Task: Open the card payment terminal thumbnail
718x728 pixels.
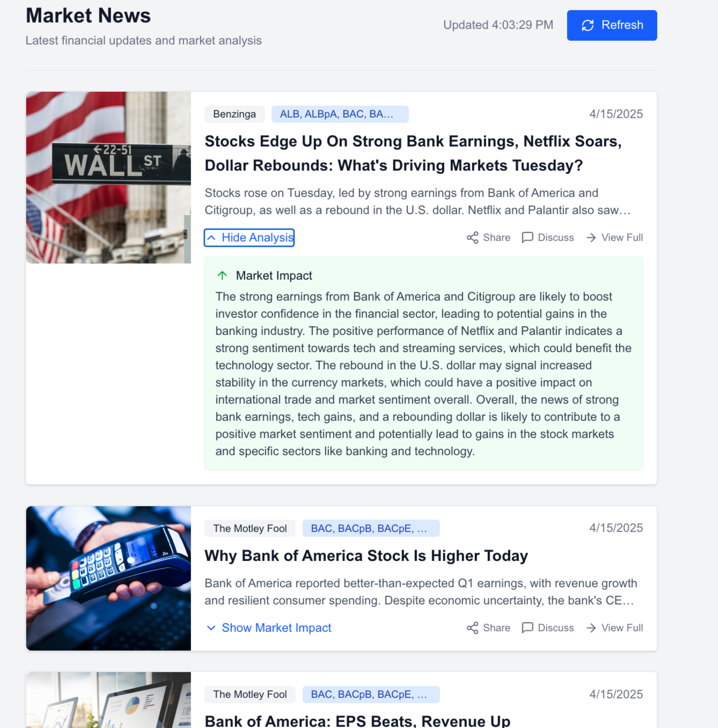Action: coord(108,578)
